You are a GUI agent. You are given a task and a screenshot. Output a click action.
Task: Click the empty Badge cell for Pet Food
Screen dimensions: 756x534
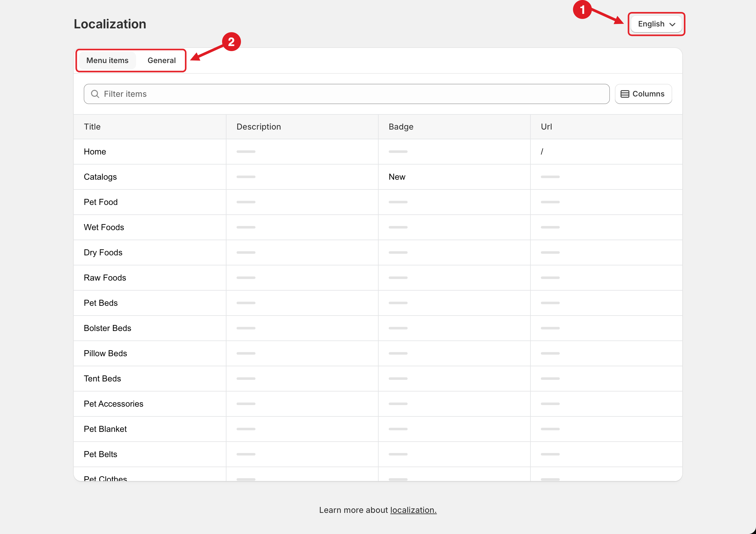(x=454, y=202)
